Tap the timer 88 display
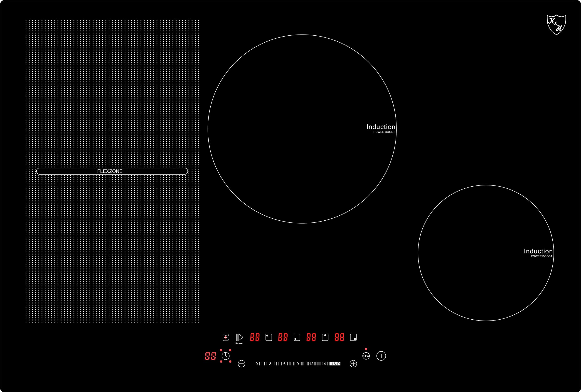The height and width of the screenshot is (392, 581). 210,356
